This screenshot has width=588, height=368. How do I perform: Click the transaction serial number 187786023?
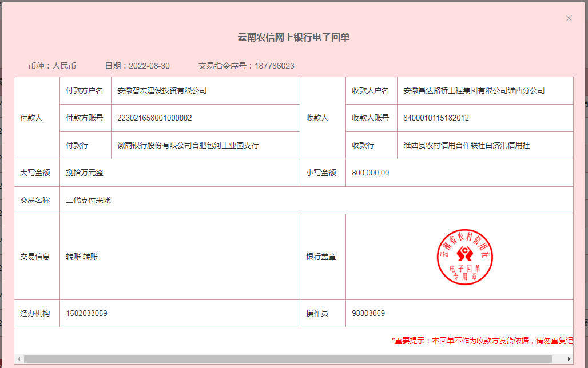click(x=274, y=66)
